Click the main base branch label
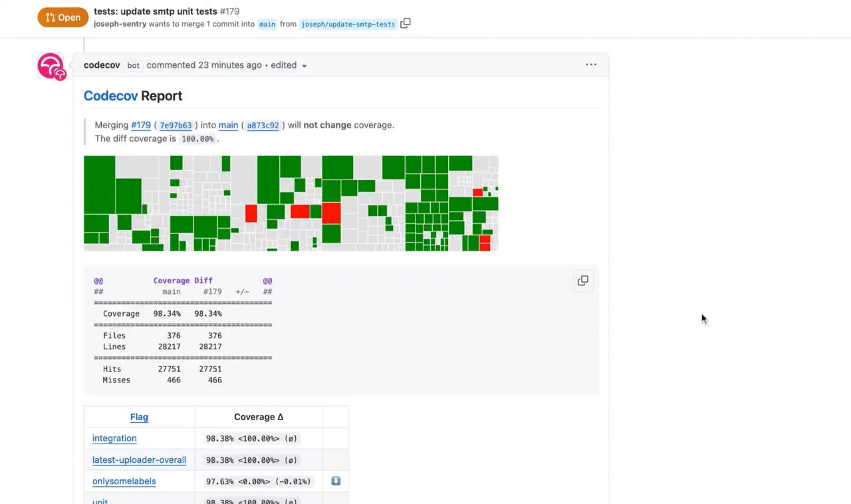 267,24
